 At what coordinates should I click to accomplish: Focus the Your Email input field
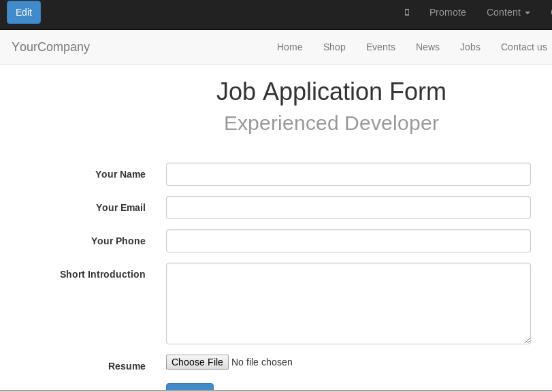coord(348,208)
